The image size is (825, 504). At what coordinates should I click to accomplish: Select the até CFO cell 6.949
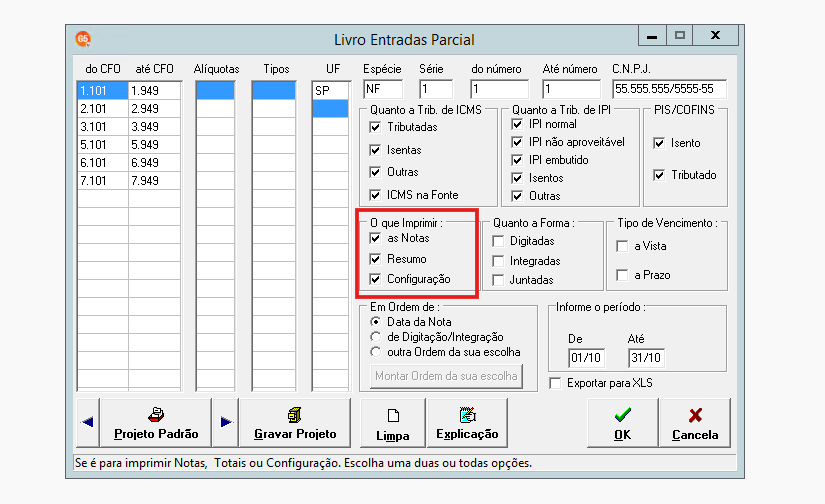(155, 163)
